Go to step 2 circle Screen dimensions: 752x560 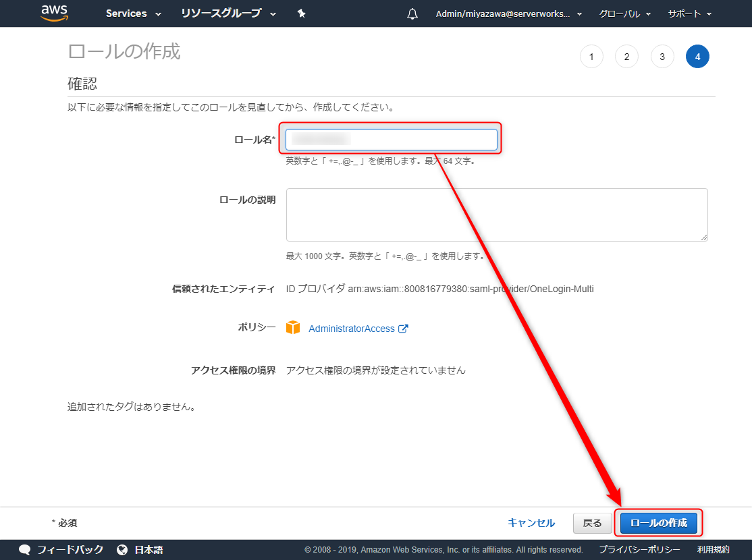coord(627,57)
